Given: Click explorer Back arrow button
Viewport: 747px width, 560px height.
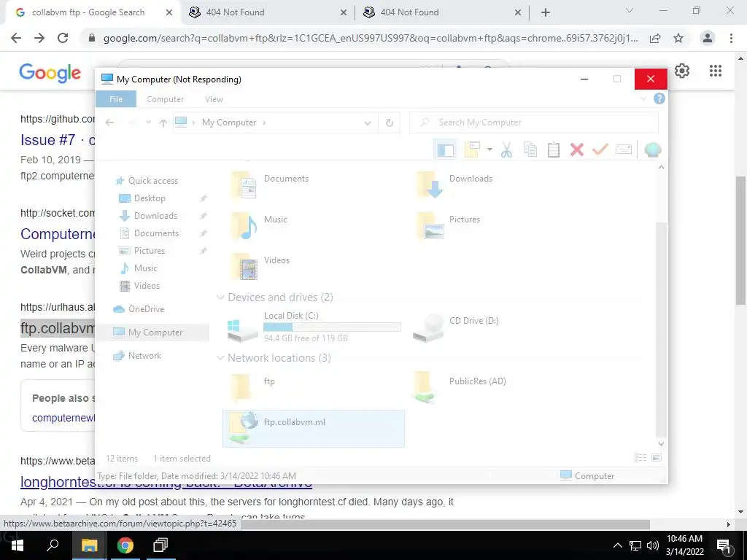Looking at the screenshot, I should tap(109, 122).
